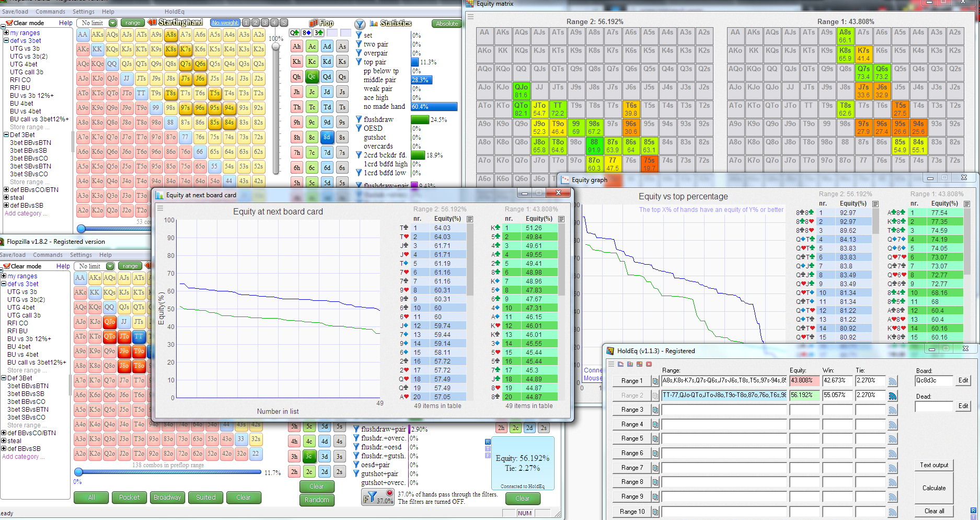Open Commands menu in top Flopzilla window
The height and width of the screenshot is (520, 980).
[50, 12]
